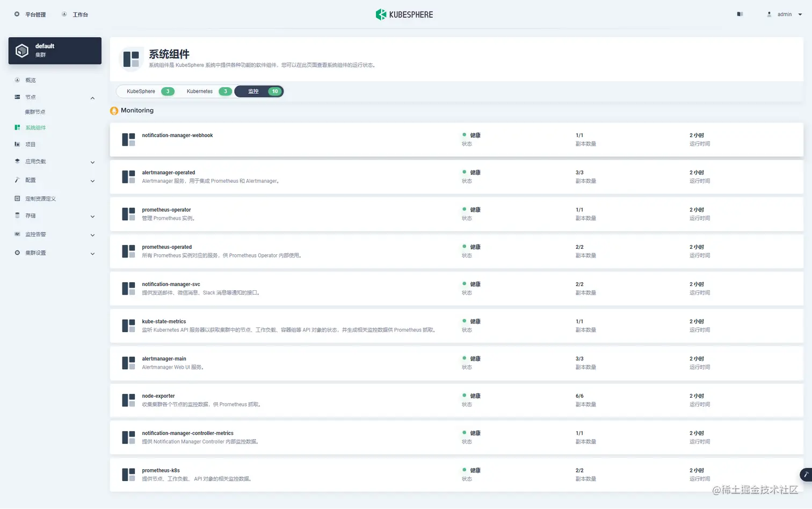This screenshot has height=509, width=812.
Task: Click the kube-state-metrics row icon
Action: pos(128,326)
